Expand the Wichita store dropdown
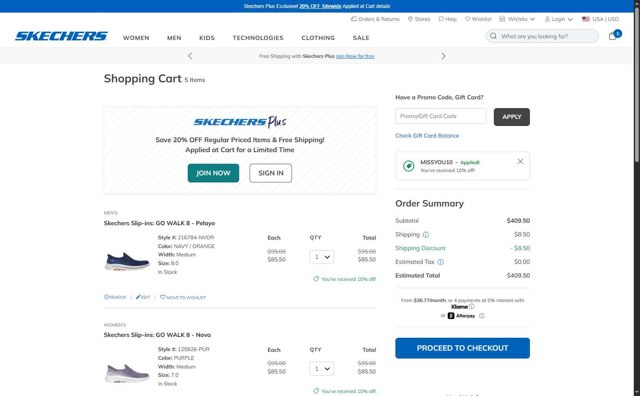The height and width of the screenshot is (396, 640). click(x=517, y=19)
